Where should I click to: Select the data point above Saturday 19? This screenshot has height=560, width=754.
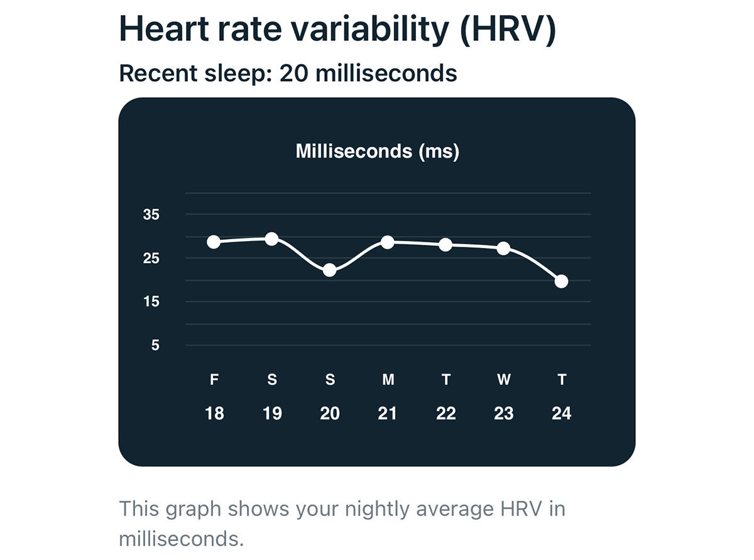coord(271,239)
